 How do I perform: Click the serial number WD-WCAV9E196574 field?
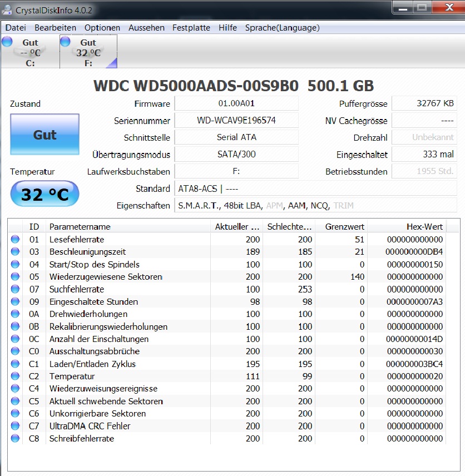pyautogui.click(x=236, y=121)
